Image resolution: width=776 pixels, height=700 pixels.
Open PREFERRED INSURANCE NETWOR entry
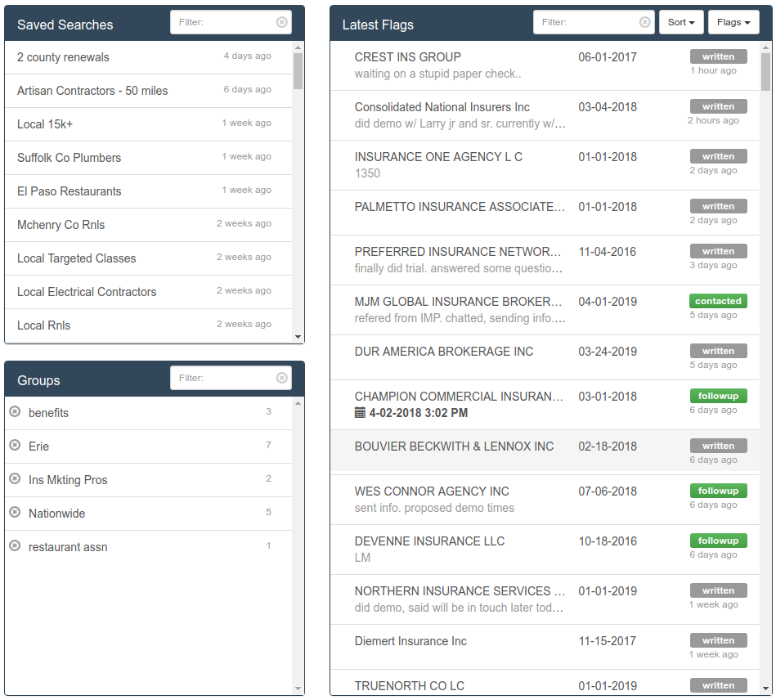pos(545,260)
